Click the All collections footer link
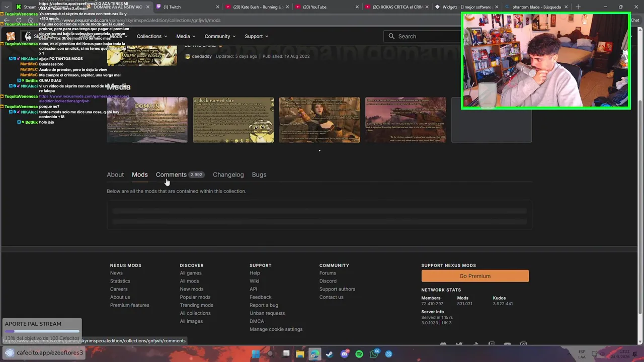Screen dimensions: 644x362 point(195,313)
